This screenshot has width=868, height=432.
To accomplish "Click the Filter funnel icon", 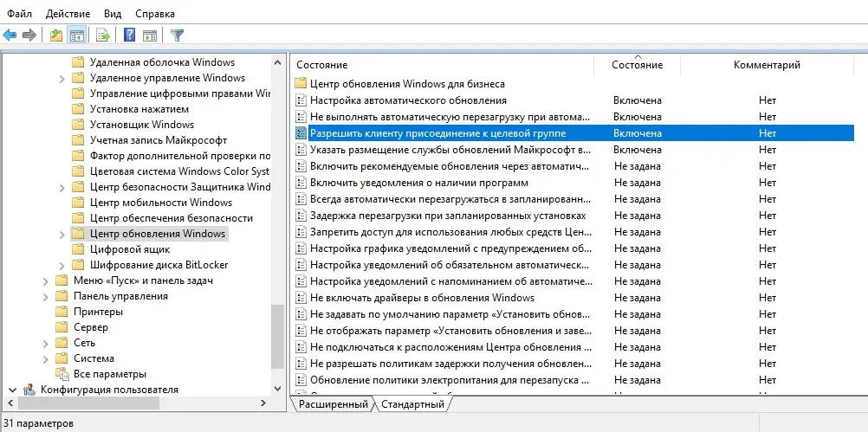I will (177, 35).
